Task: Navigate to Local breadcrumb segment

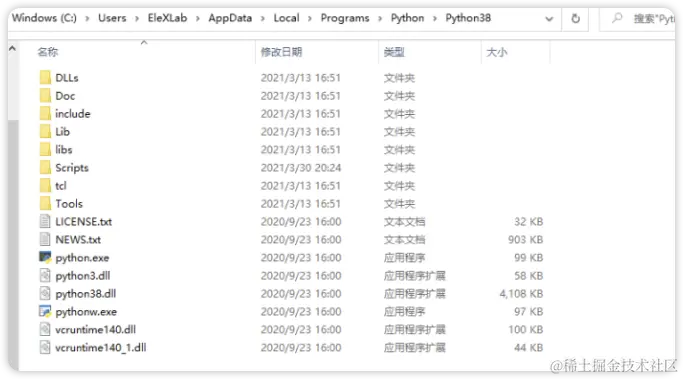Action: coord(286,18)
